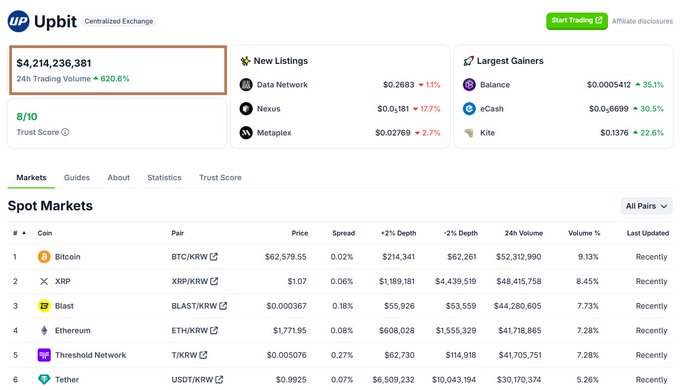Image resolution: width=680 pixels, height=390 pixels.
Task: Click the Bitcoin coin icon
Action: [x=44, y=257]
